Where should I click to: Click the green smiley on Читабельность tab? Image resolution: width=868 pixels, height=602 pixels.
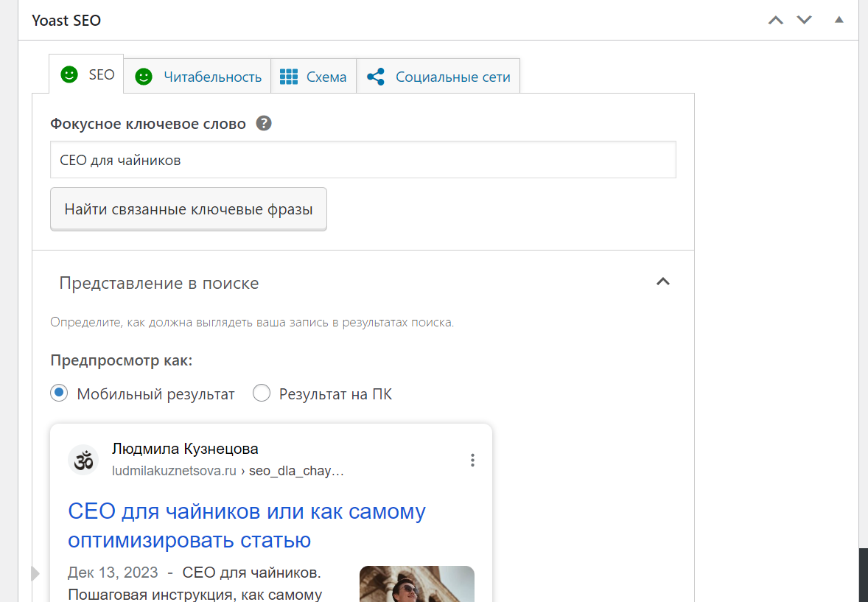click(x=144, y=77)
